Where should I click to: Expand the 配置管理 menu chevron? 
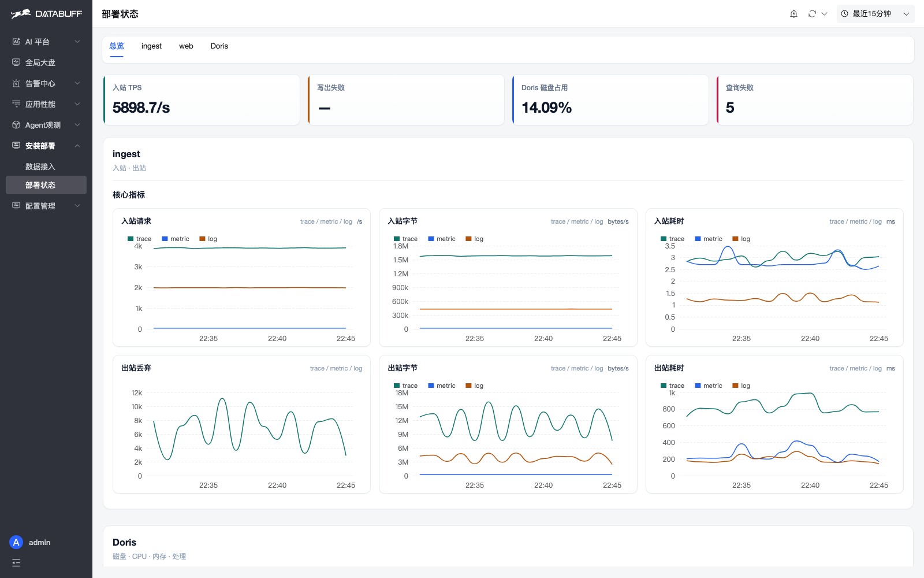click(77, 206)
